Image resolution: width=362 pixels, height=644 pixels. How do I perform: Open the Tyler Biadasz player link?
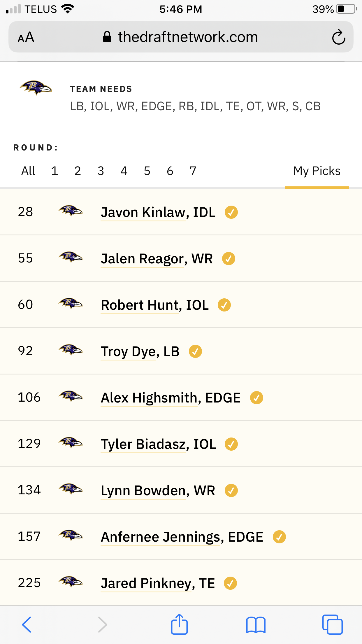coord(158,444)
